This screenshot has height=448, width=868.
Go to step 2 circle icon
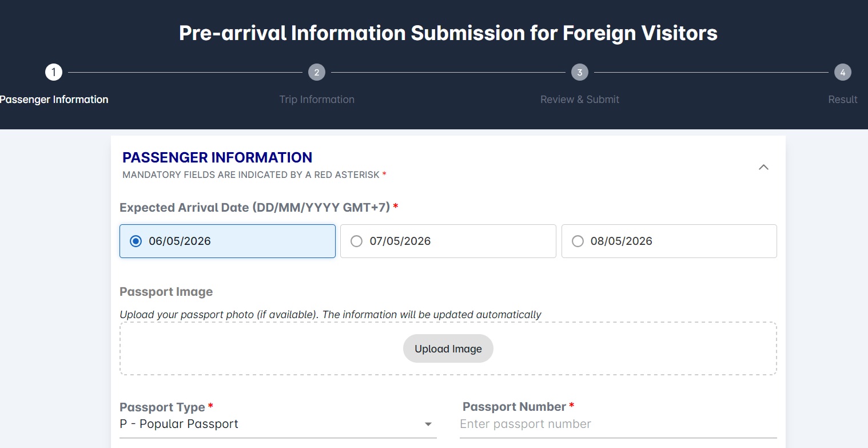(x=316, y=72)
